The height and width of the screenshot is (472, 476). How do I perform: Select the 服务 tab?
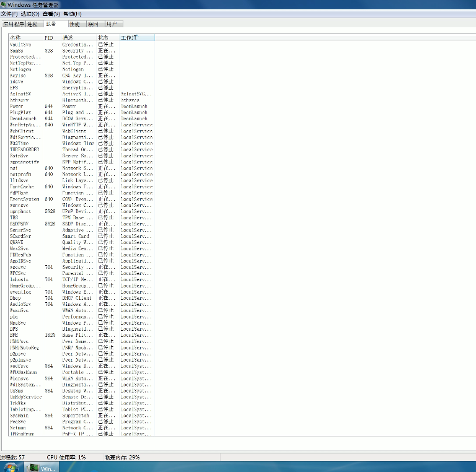pos(56,24)
